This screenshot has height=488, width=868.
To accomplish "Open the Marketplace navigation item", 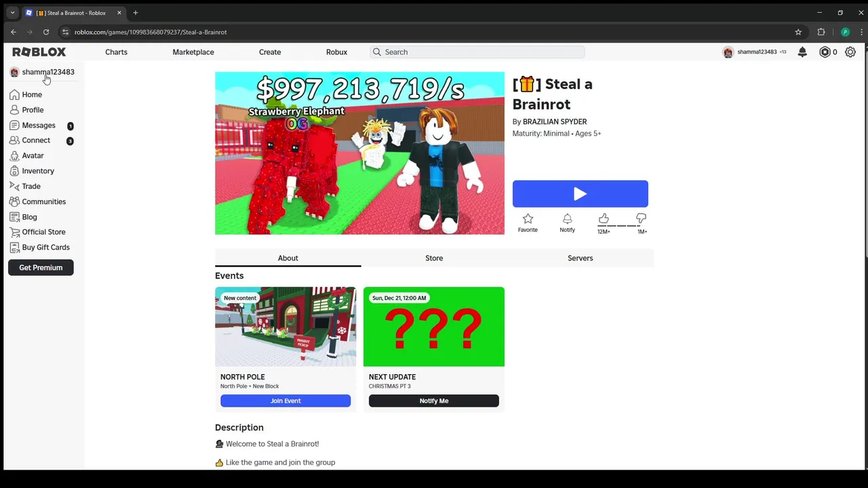I will coord(193,52).
